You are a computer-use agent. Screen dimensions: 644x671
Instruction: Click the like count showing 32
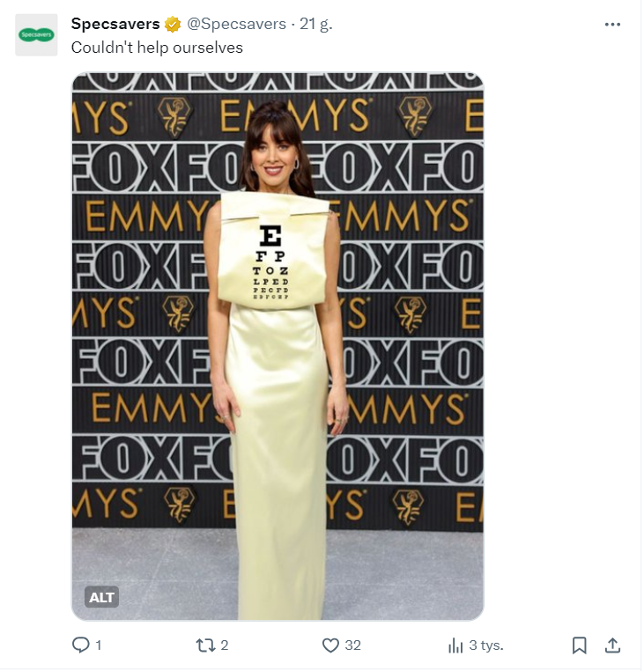pos(352,645)
